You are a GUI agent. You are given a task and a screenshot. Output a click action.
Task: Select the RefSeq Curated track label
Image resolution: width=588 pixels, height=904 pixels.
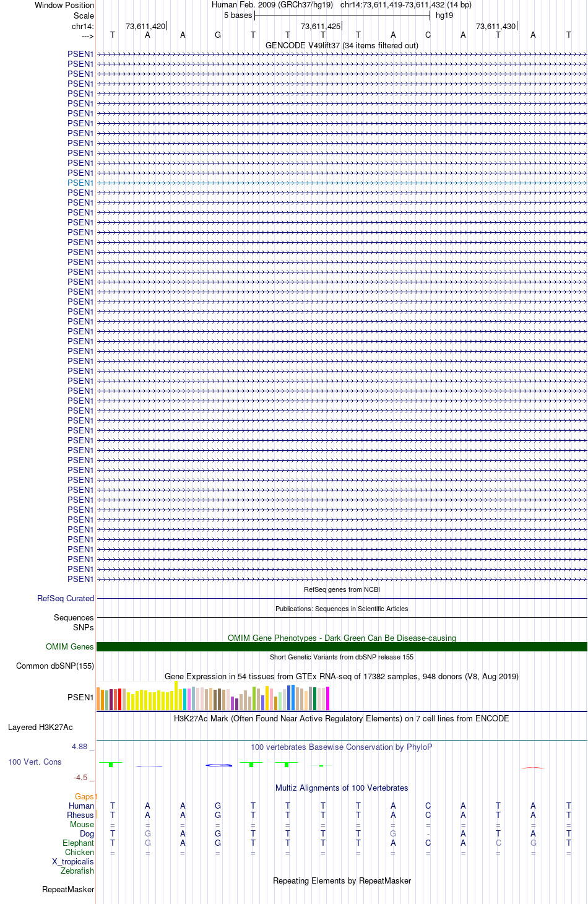click(x=66, y=598)
